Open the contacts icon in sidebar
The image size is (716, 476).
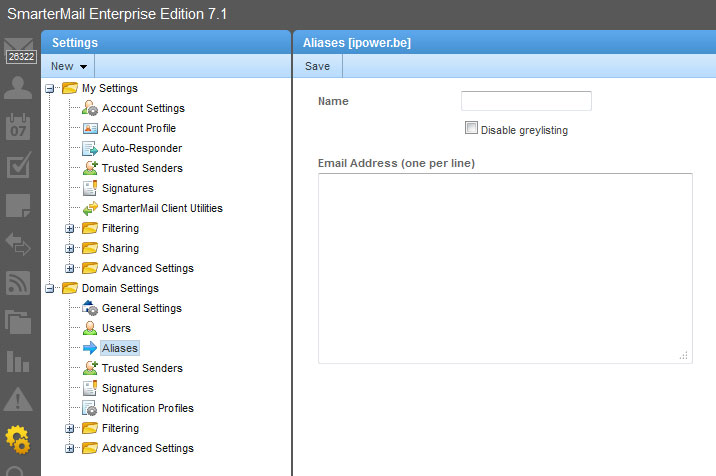click(x=19, y=88)
